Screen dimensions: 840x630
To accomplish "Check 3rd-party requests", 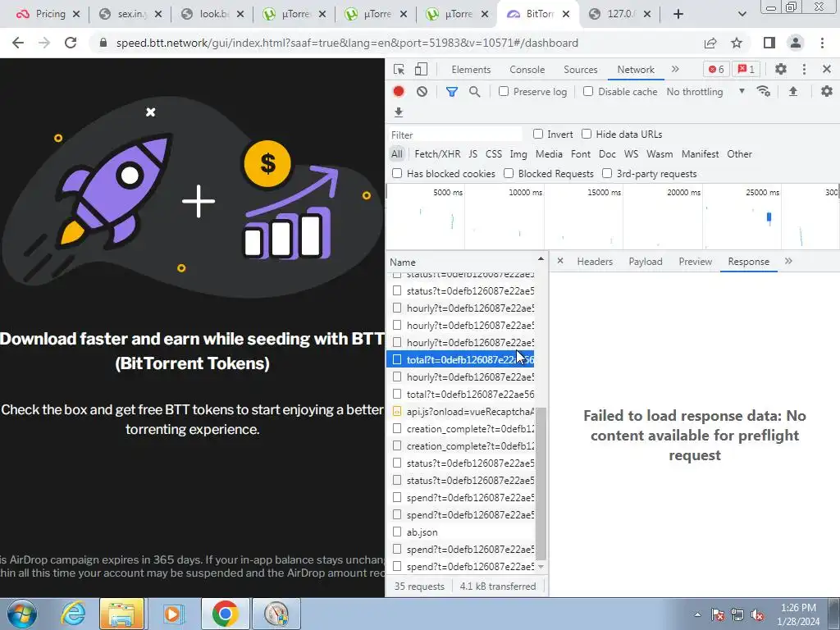I will 607,173.
